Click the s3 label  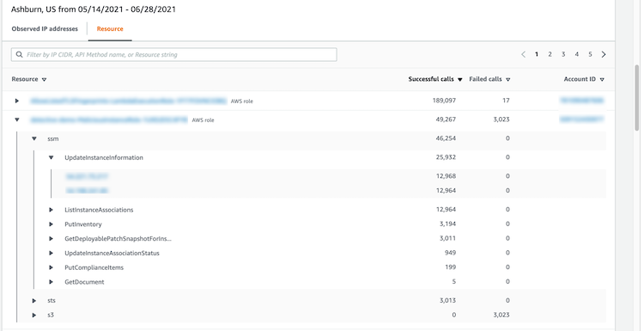click(51, 315)
